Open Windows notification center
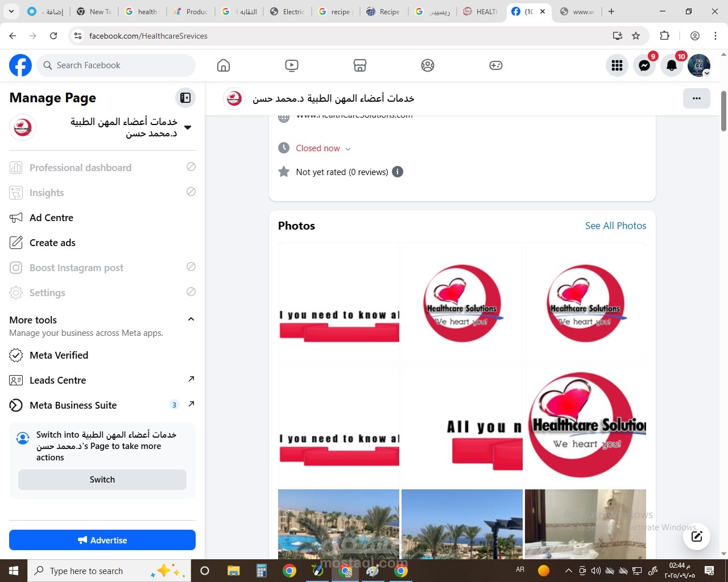This screenshot has height=582, width=728. (x=709, y=571)
